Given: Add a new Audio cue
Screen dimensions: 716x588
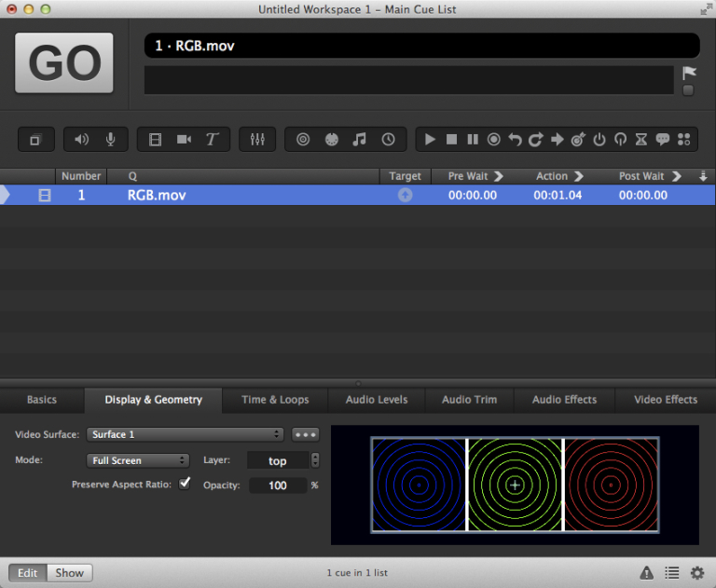Looking at the screenshot, I should point(82,140).
